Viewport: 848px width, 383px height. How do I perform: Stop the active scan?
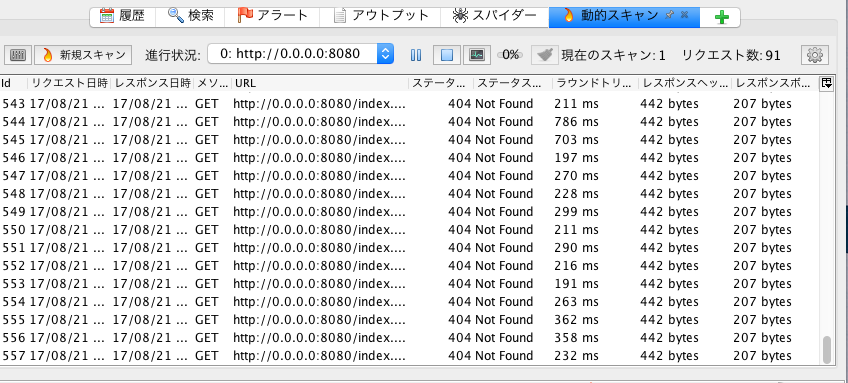point(447,55)
